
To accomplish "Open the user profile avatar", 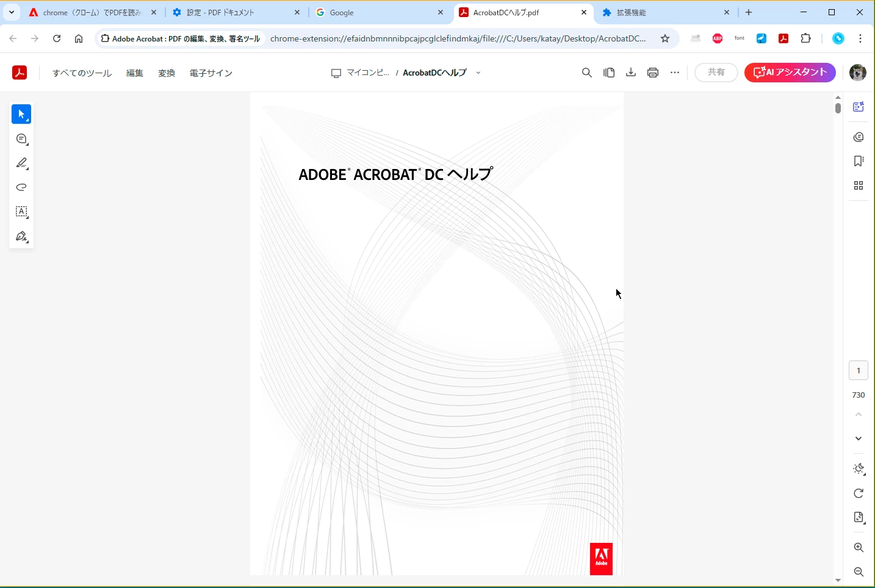I will pos(858,72).
